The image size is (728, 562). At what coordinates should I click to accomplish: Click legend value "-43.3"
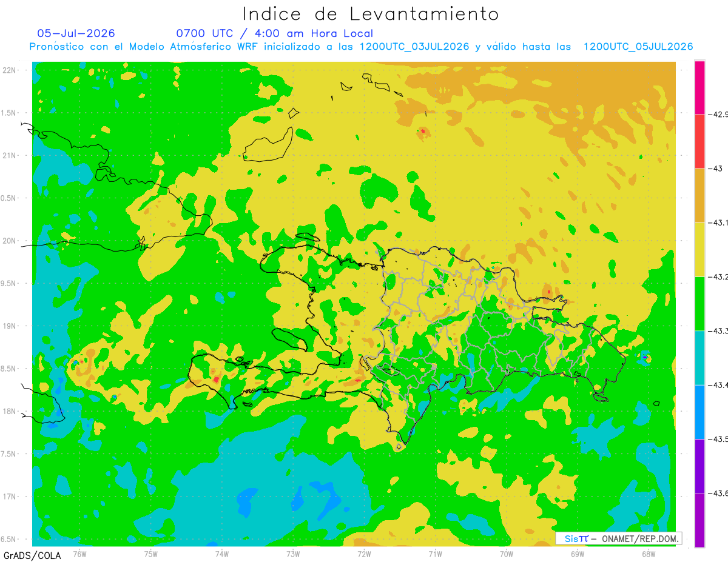(719, 330)
